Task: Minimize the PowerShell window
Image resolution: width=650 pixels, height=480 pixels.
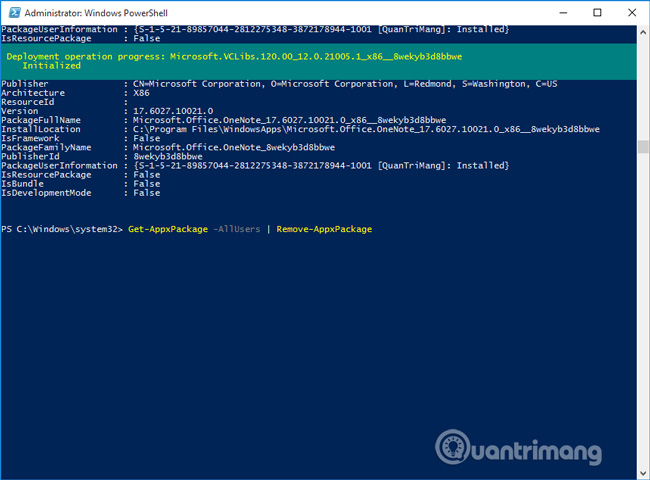Action: click(563, 13)
